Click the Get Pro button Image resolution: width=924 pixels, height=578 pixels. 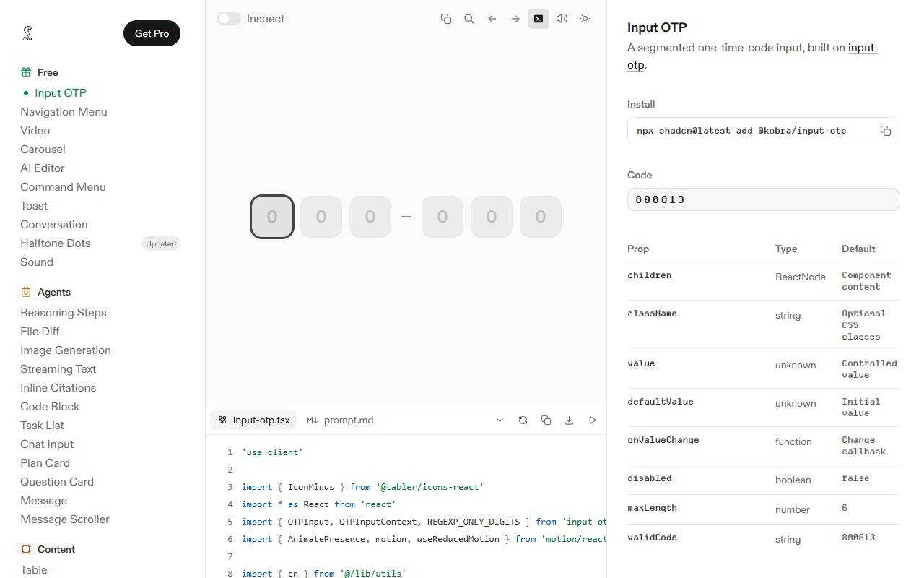point(152,33)
